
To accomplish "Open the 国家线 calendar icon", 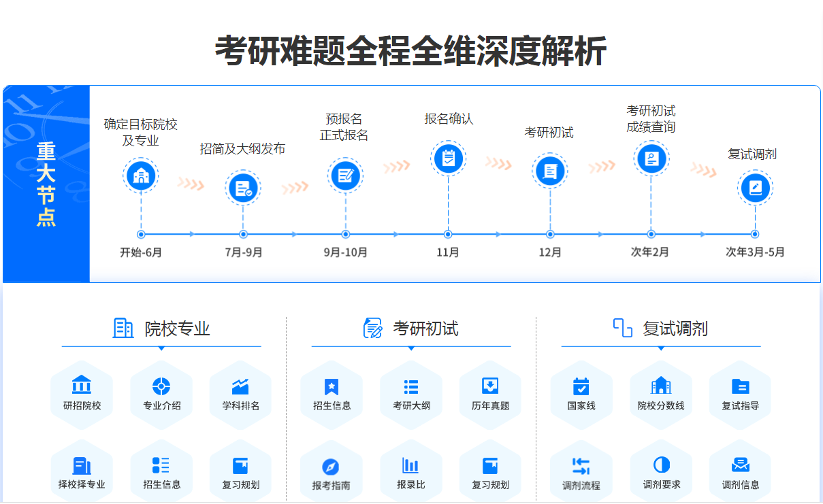I will 581,386.
